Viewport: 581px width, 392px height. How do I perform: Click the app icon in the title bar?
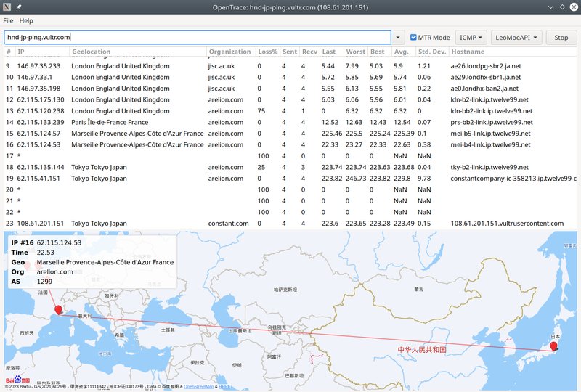pos(7,7)
